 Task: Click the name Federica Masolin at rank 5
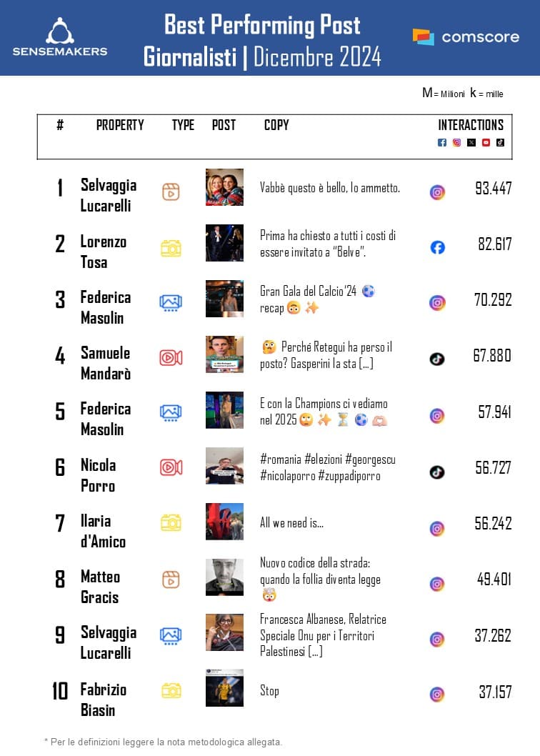pyautogui.click(x=105, y=419)
